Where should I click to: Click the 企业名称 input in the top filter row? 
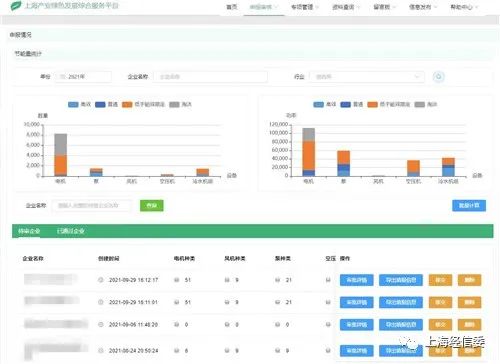pos(211,77)
